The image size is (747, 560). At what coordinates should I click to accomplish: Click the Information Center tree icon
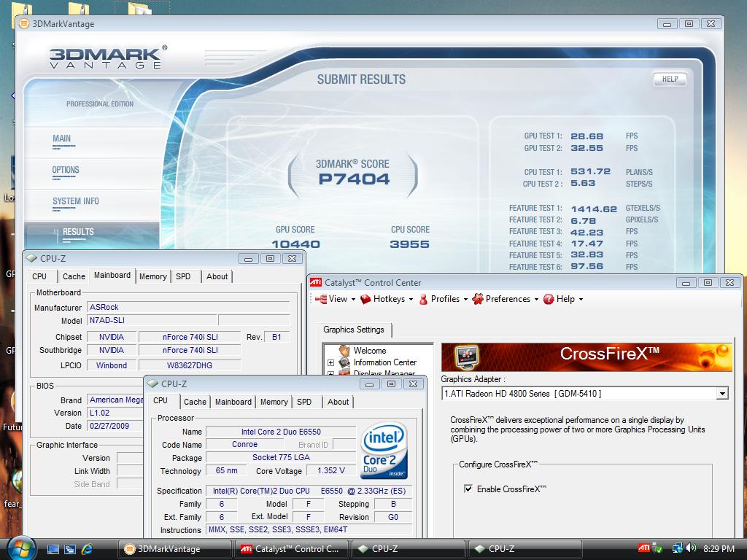click(x=344, y=362)
